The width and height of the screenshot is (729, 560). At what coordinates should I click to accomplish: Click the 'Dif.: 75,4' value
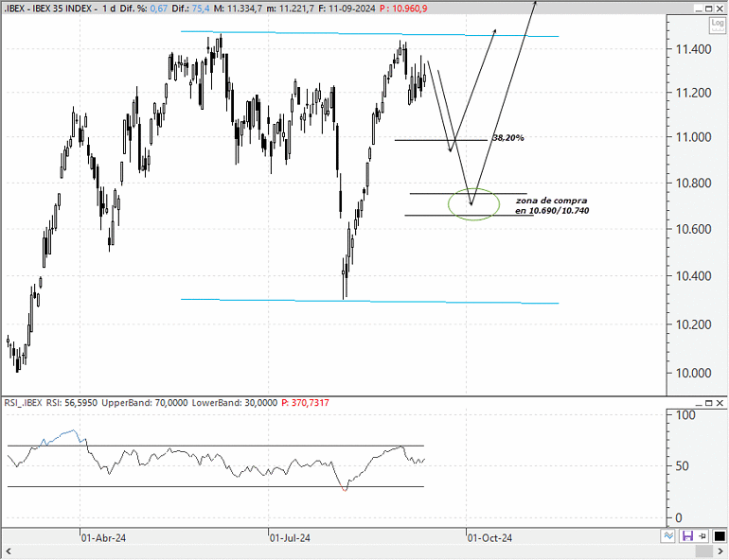190,9
